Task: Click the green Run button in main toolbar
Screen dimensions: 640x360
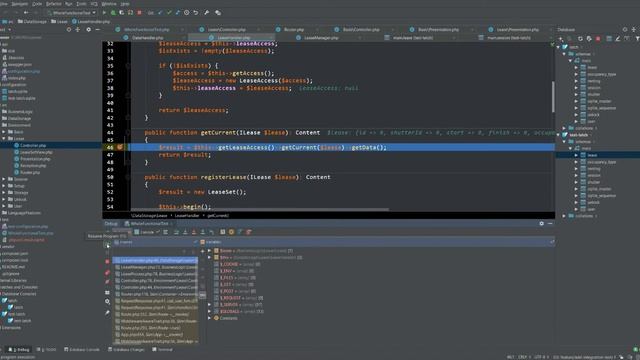Action: [104, 13]
